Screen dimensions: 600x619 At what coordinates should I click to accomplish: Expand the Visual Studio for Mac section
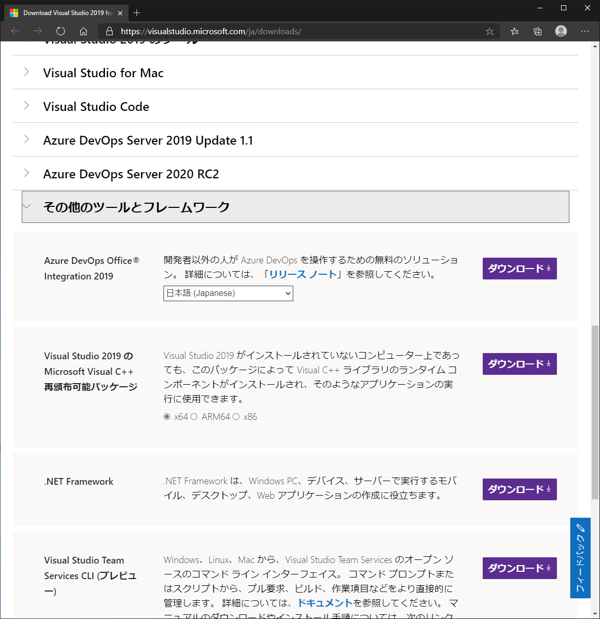(103, 73)
